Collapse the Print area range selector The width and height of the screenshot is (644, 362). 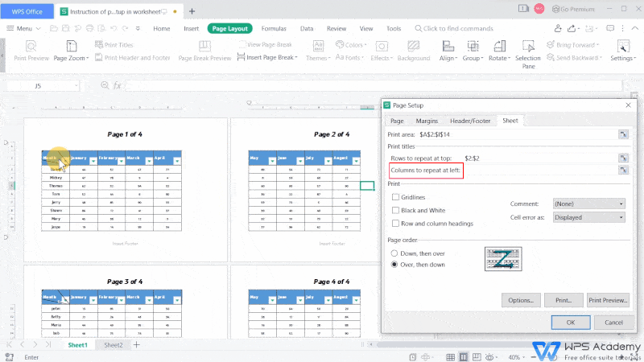[623, 134]
